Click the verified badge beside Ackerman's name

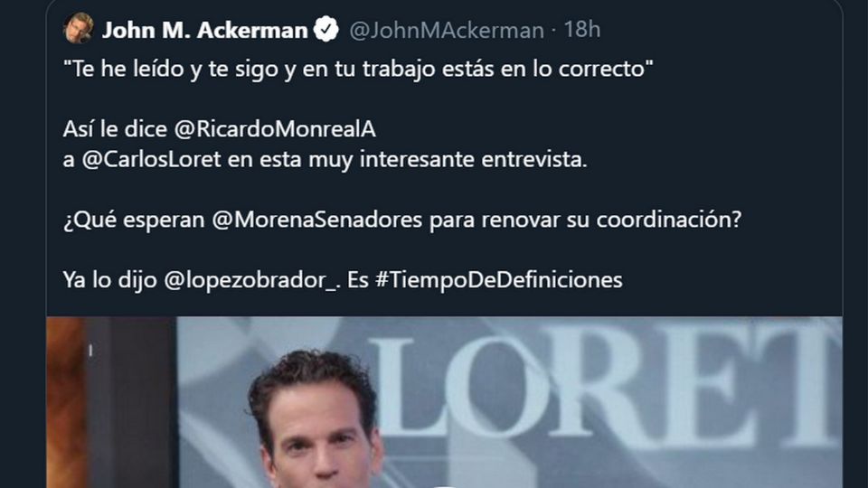click(326, 29)
